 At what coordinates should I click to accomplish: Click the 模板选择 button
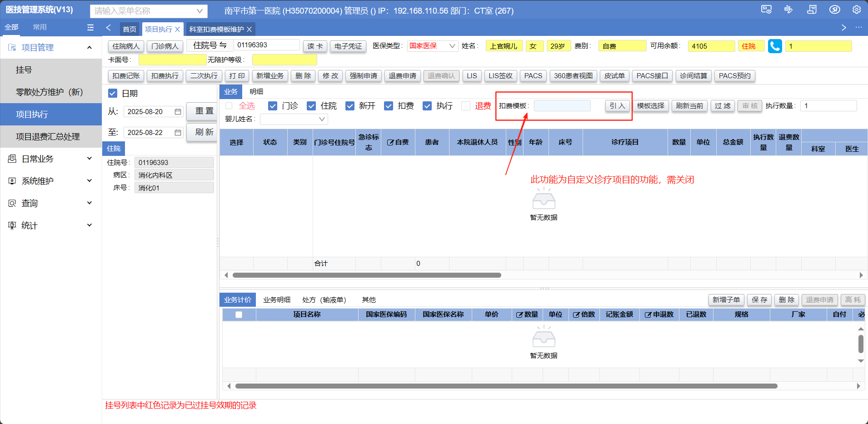point(651,106)
